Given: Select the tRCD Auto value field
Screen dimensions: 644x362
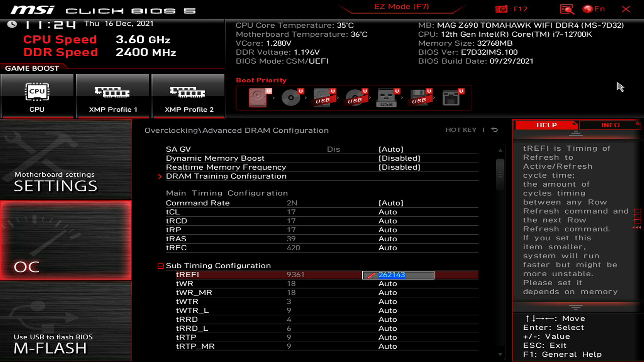Looking at the screenshot, I should [388, 221].
